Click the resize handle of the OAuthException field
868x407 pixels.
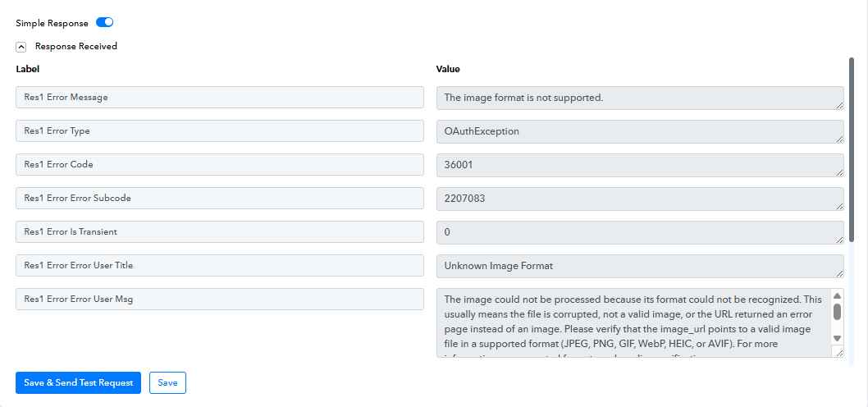point(838,139)
